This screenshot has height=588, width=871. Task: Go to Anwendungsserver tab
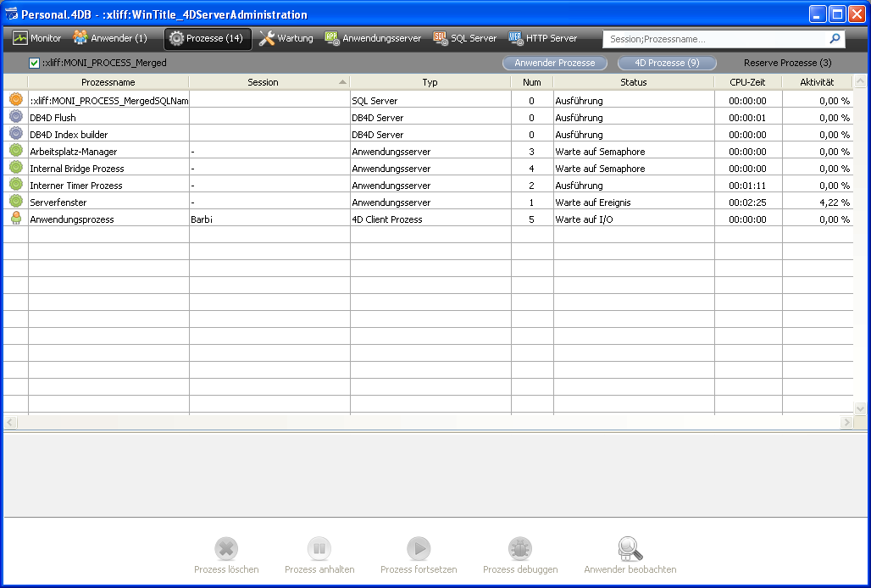pos(374,38)
